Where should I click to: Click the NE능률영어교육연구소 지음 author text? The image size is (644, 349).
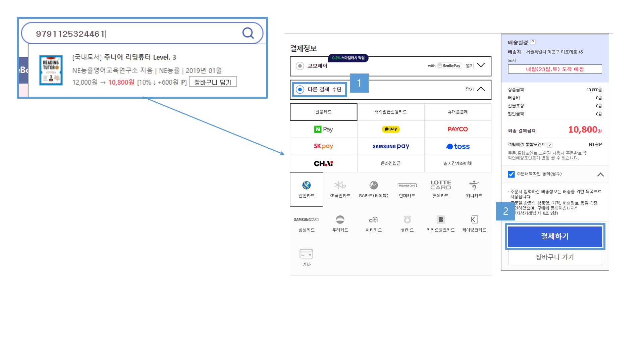pos(112,70)
